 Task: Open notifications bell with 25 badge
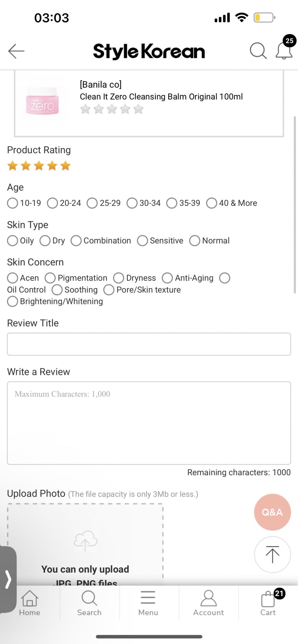(x=284, y=50)
